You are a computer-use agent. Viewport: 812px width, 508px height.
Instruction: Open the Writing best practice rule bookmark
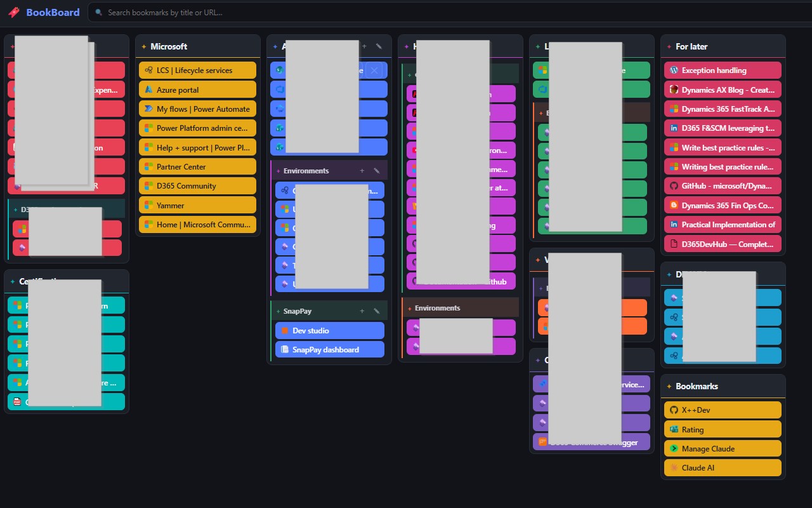pos(723,166)
